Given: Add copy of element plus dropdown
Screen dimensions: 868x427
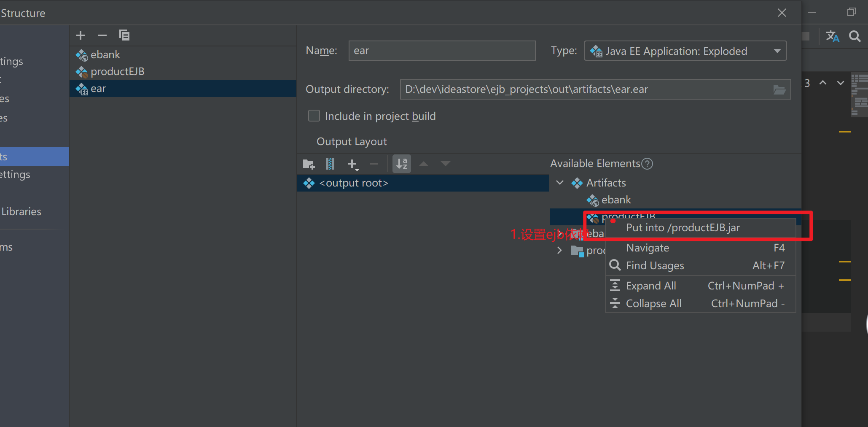Looking at the screenshot, I should point(353,164).
